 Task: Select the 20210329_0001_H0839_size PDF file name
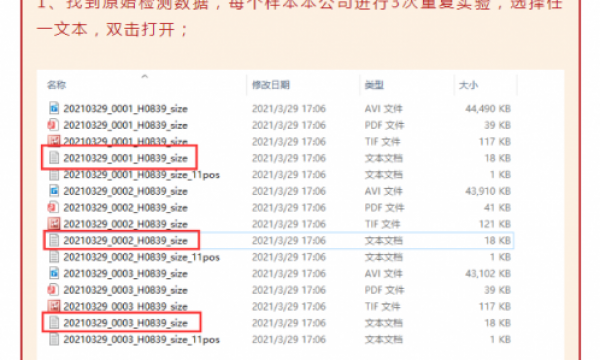pyautogui.click(x=126, y=125)
